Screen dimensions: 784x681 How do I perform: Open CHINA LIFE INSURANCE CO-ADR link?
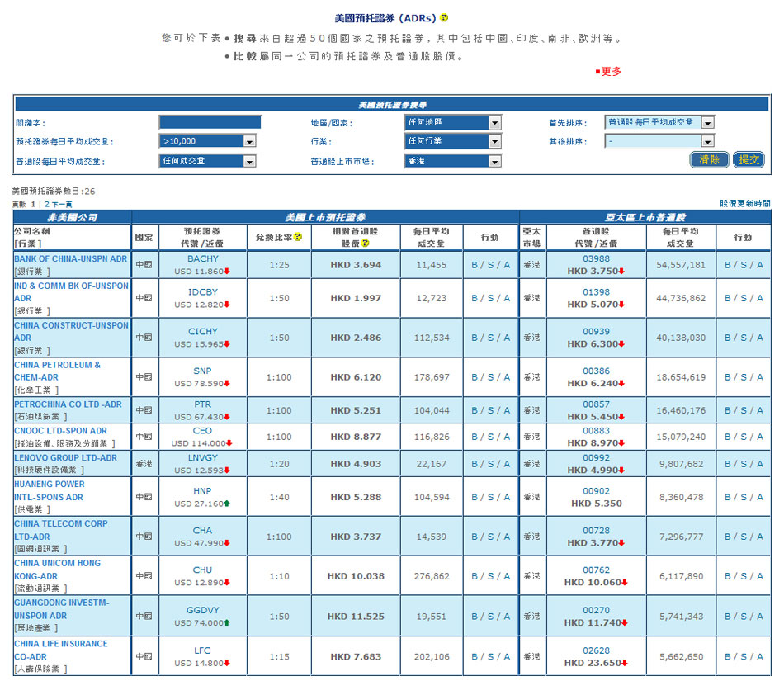60,650
